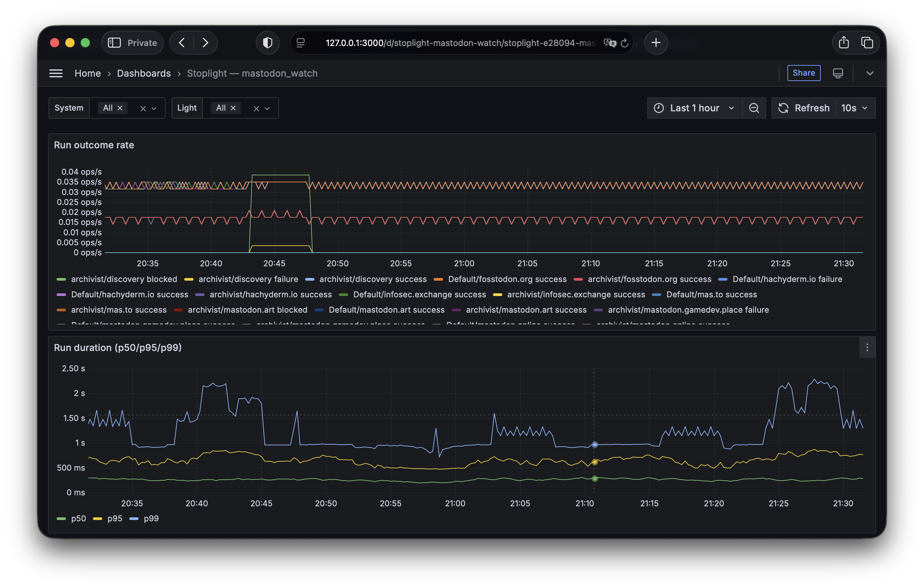This screenshot has height=588, width=924.
Task: Clear the Light variable selection
Action: point(256,109)
